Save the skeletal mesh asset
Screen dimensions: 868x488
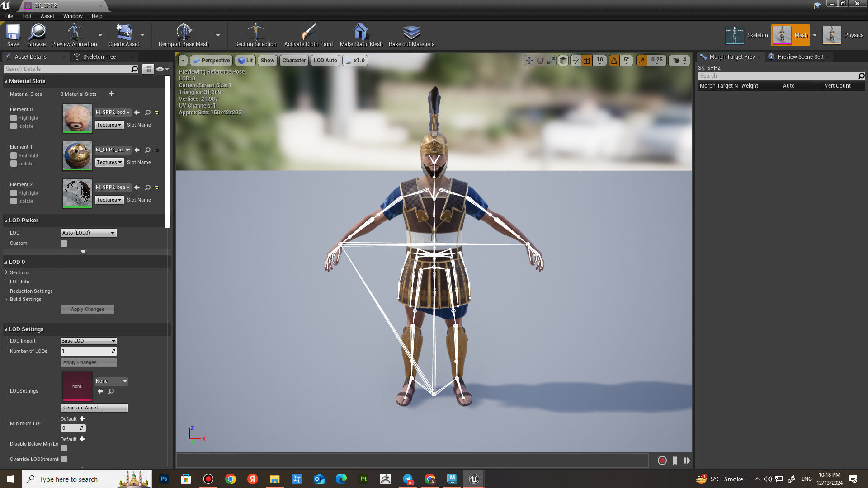[x=13, y=35]
